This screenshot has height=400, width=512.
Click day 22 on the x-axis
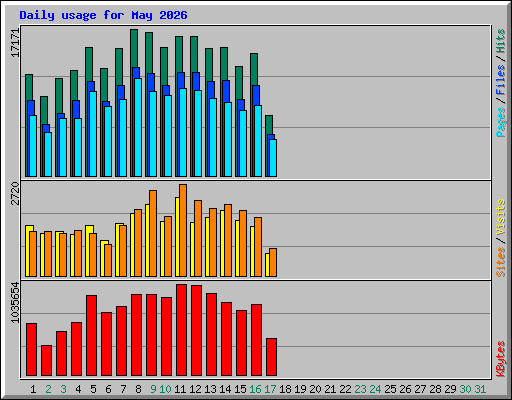tap(345, 389)
